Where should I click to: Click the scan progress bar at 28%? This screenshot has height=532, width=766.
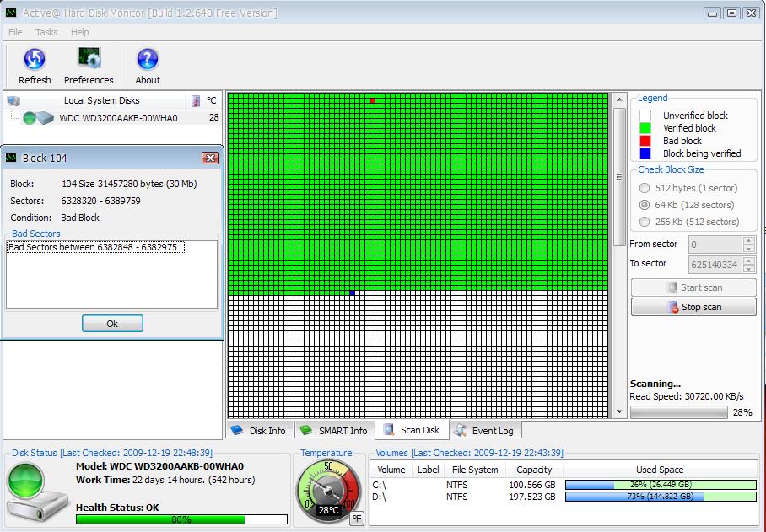(x=678, y=412)
